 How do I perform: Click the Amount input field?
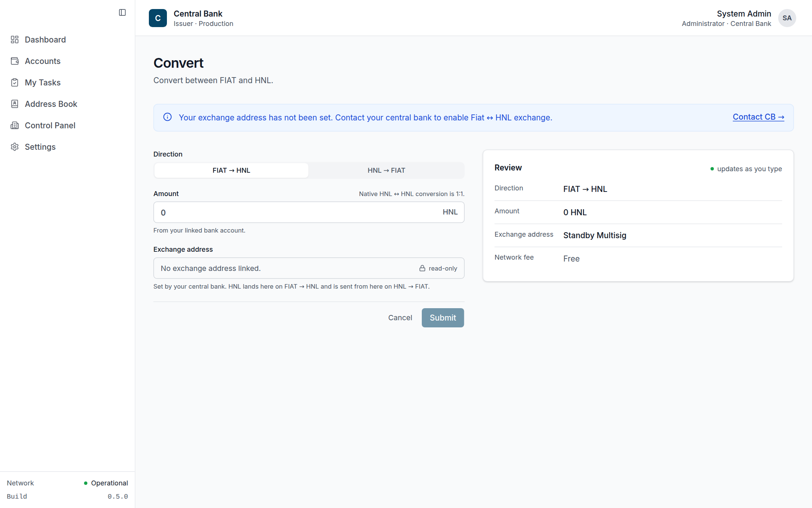[x=309, y=212]
